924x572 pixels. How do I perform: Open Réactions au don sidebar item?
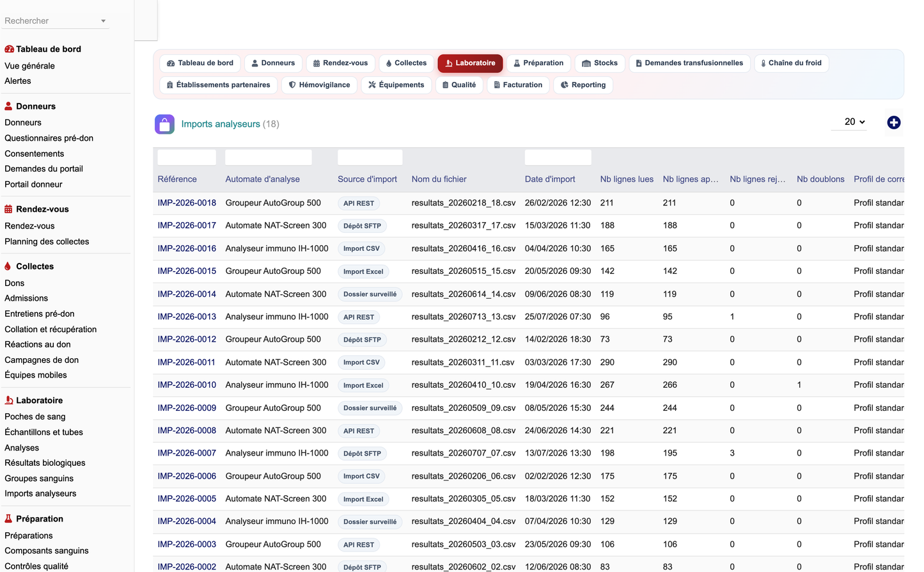pos(38,345)
